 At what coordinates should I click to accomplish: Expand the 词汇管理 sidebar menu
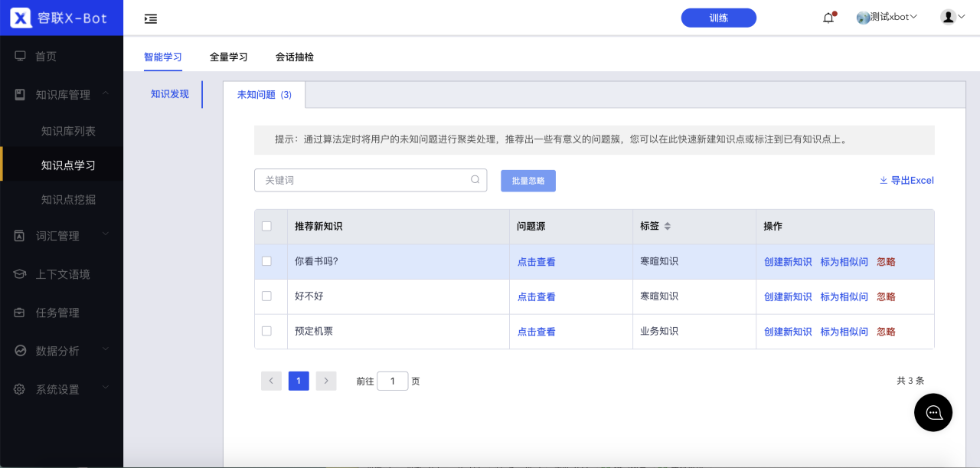pyautogui.click(x=61, y=236)
